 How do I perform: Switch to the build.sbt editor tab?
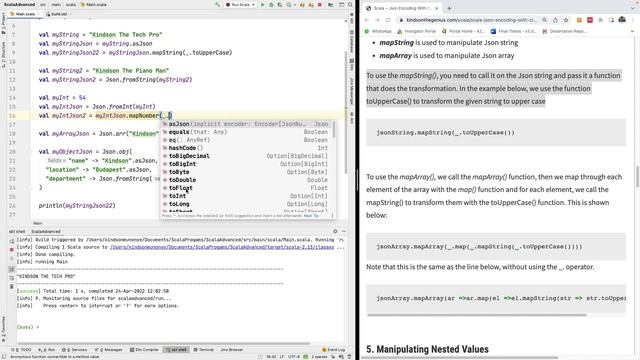(59, 14)
